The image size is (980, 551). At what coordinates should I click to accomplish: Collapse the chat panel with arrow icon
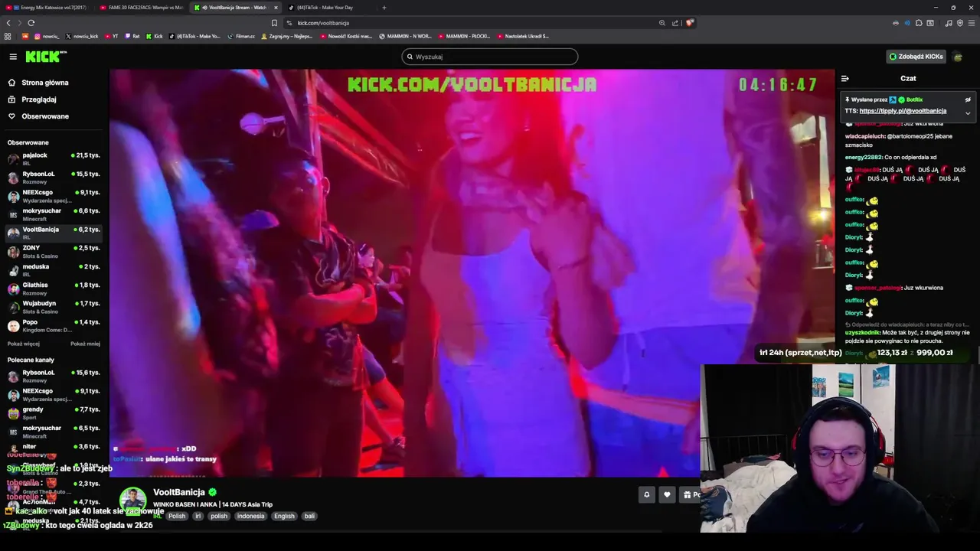click(845, 78)
